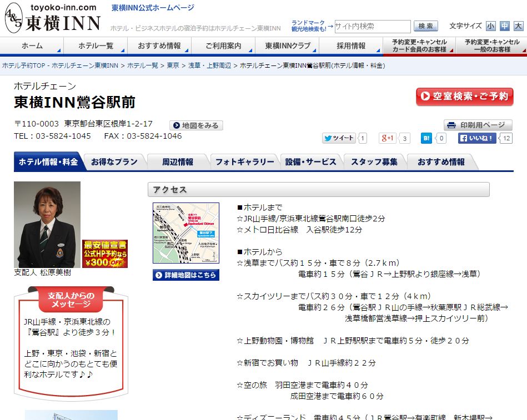The image size is (527, 420).
Task: Click the 新宿でお買い物 access line
Action: point(306,363)
